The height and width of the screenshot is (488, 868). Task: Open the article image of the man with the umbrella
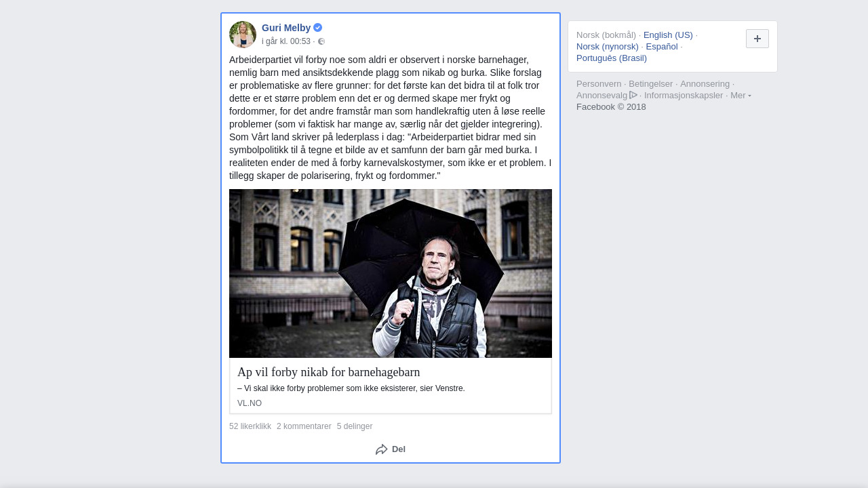pos(391,273)
